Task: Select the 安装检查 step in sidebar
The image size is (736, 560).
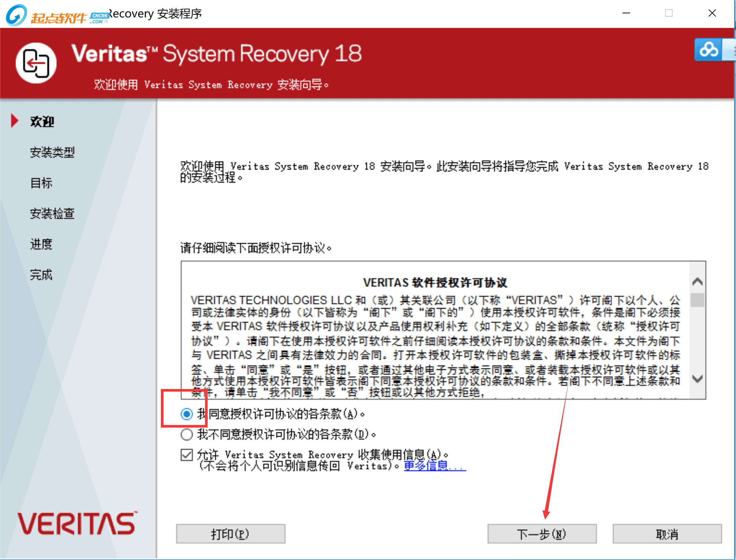Action: [52, 214]
